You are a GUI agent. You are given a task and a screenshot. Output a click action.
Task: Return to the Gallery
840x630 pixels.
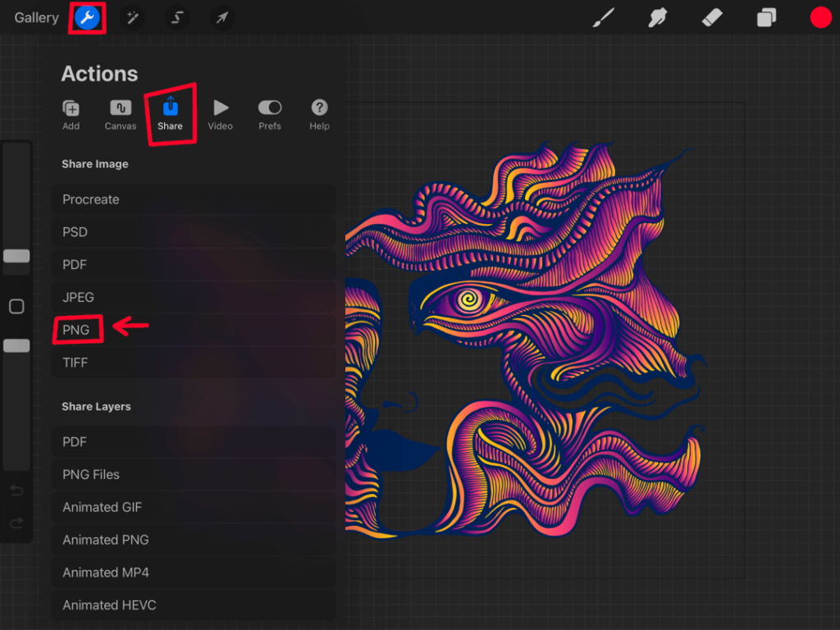(x=36, y=17)
